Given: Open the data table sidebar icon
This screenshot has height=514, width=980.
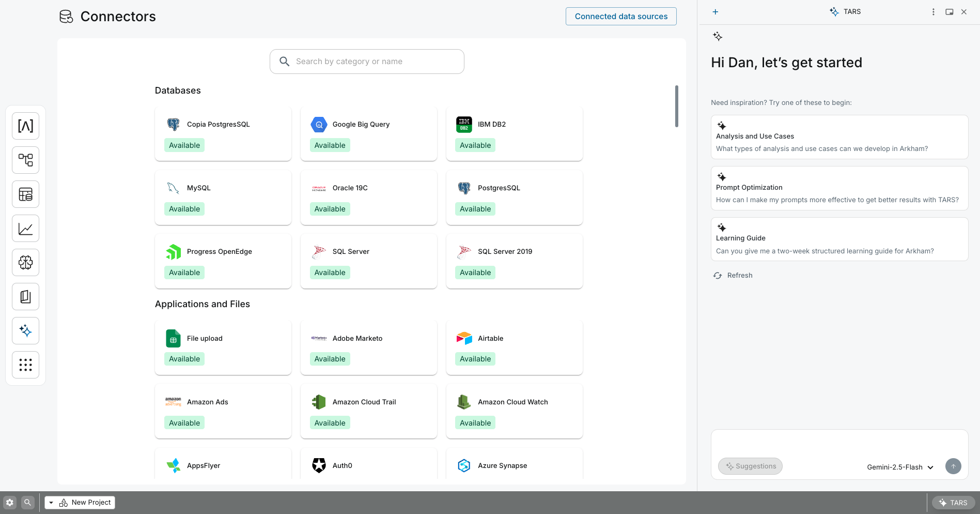Looking at the screenshot, I should point(25,194).
